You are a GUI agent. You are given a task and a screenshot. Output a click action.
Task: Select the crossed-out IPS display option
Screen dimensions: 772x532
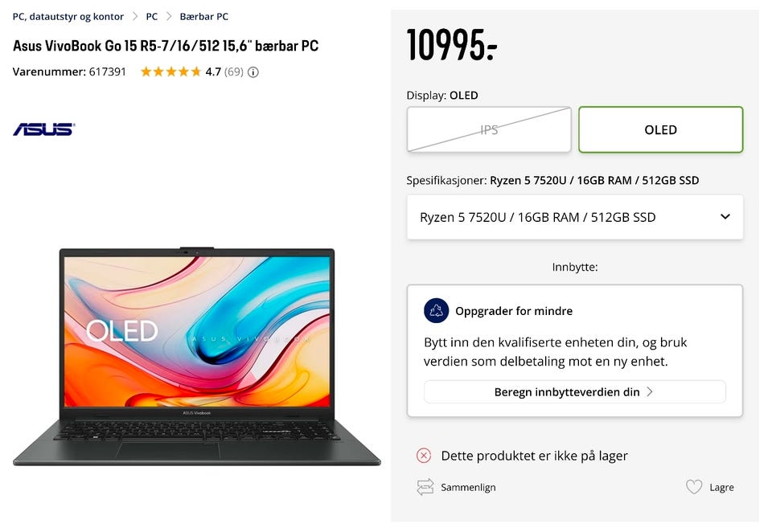click(x=489, y=130)
